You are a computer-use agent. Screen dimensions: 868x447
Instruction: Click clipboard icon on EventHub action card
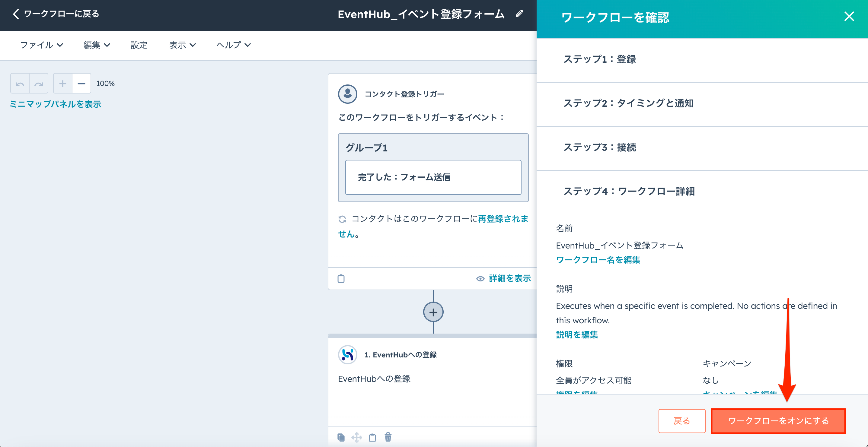pos(372,438)
